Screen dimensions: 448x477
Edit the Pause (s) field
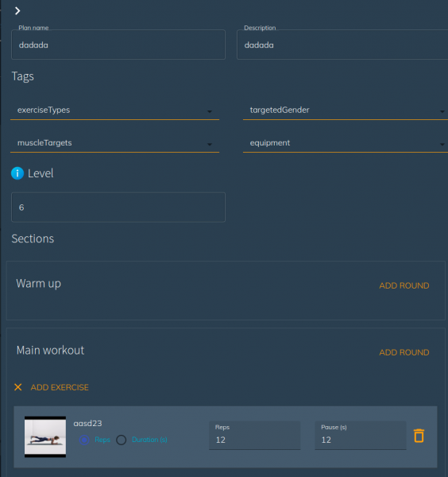point(361,436)
